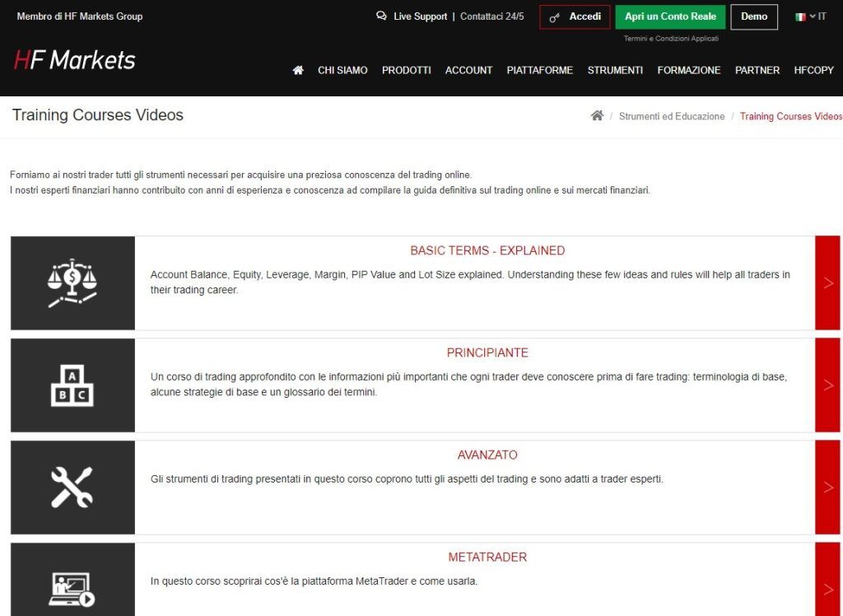Open Avanzato course via red arrow
This screenshot has width=843, height=616.
827,488
